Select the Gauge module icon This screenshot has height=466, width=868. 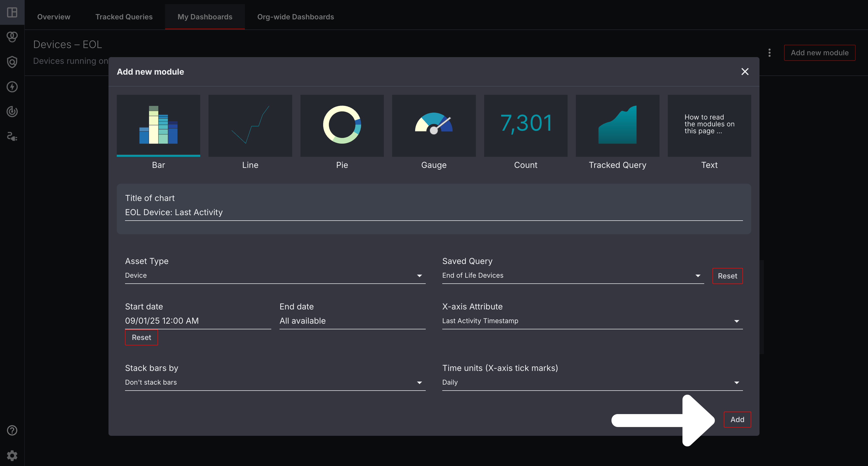point(434,125)
